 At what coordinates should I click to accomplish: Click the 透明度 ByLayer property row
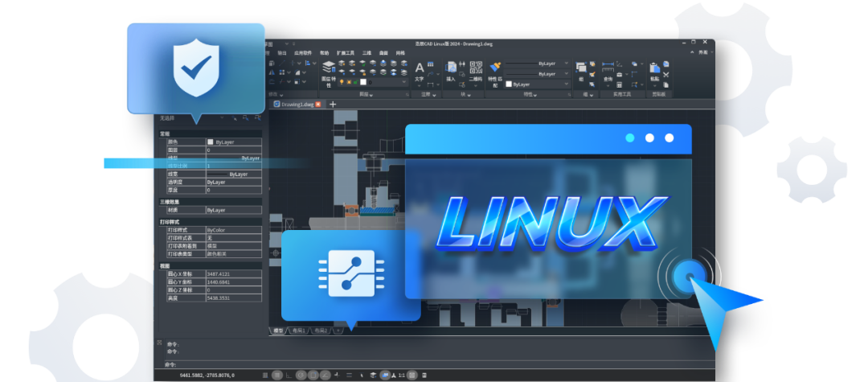[215, 182]
